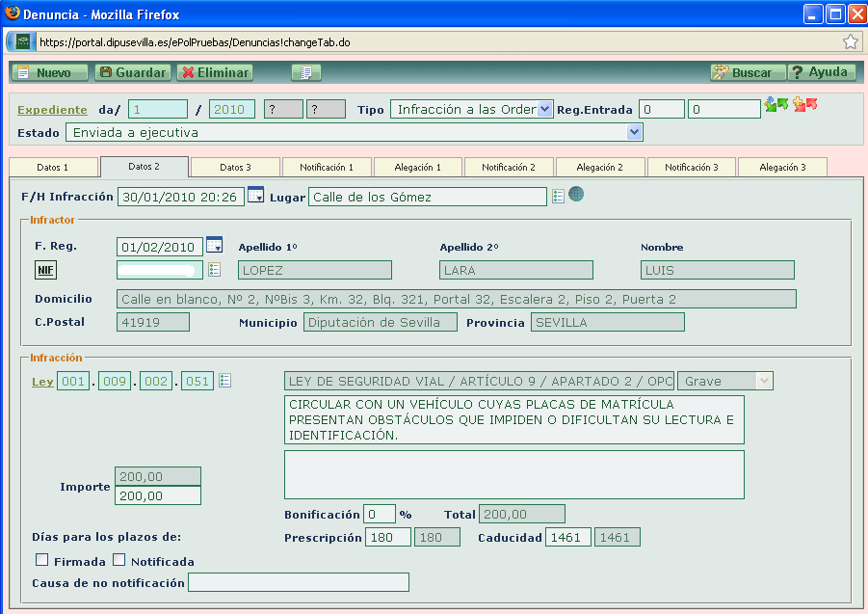868x614 pixels.
Task: Open calendar picker for F/H Infracción
Action: click(255, 196)
